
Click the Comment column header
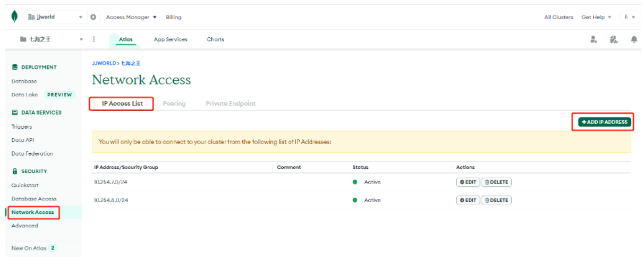click(x=289, y=167)
